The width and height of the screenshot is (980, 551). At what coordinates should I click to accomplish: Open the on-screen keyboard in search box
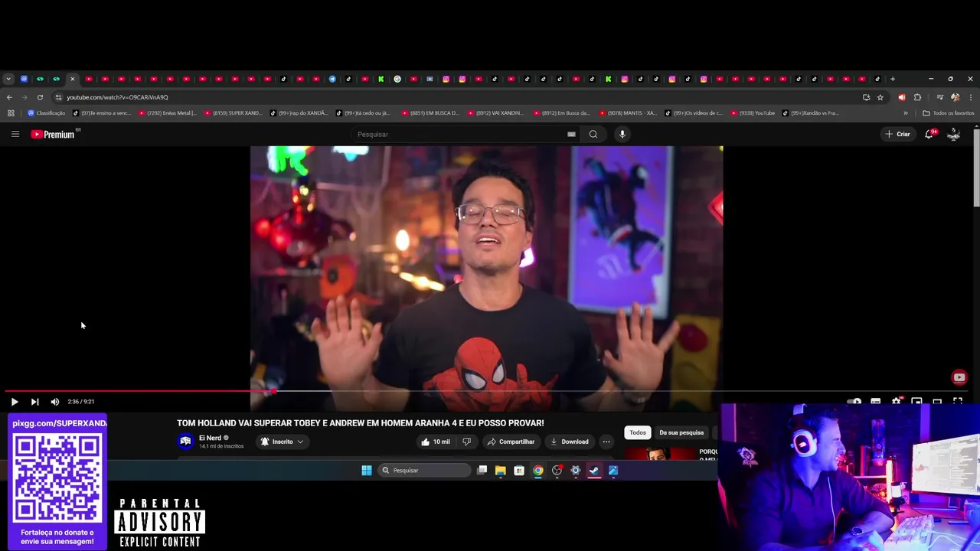[x=571, y=134]
